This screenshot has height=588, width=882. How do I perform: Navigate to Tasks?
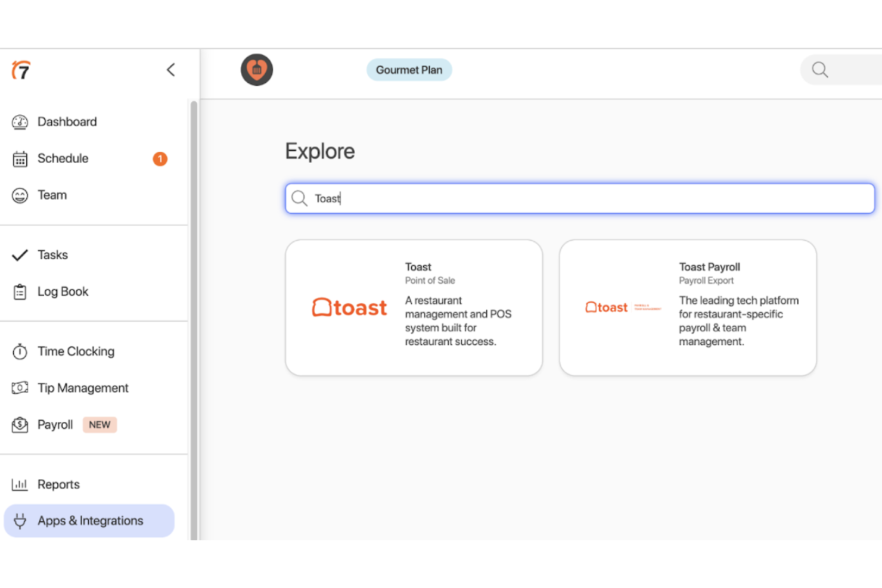(x=52, y=255)
